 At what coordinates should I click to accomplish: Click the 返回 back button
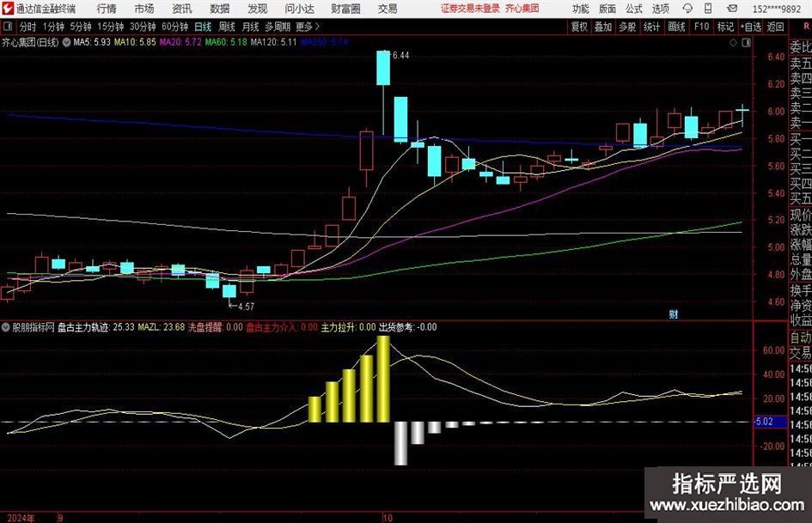click(775, 27)
